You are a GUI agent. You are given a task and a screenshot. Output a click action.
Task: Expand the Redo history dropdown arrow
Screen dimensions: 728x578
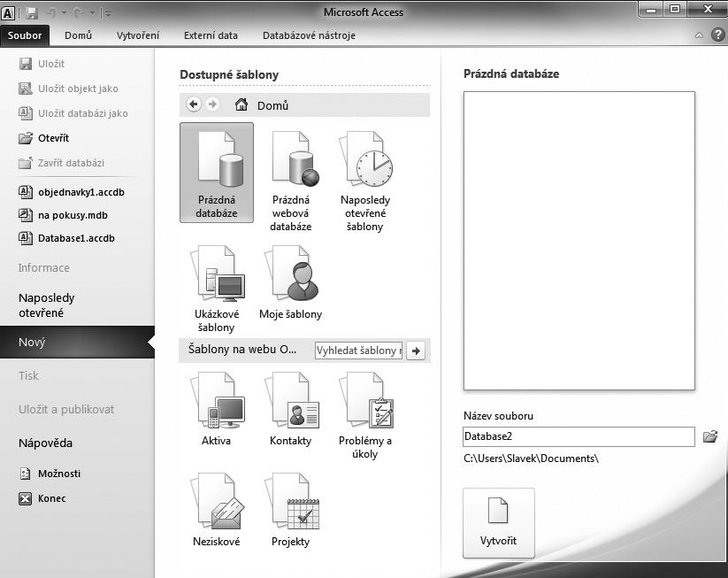92,13
